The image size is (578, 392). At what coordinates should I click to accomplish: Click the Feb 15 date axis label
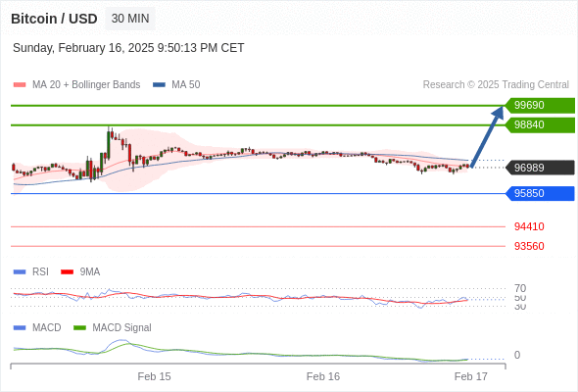click(x=154, y=376)
